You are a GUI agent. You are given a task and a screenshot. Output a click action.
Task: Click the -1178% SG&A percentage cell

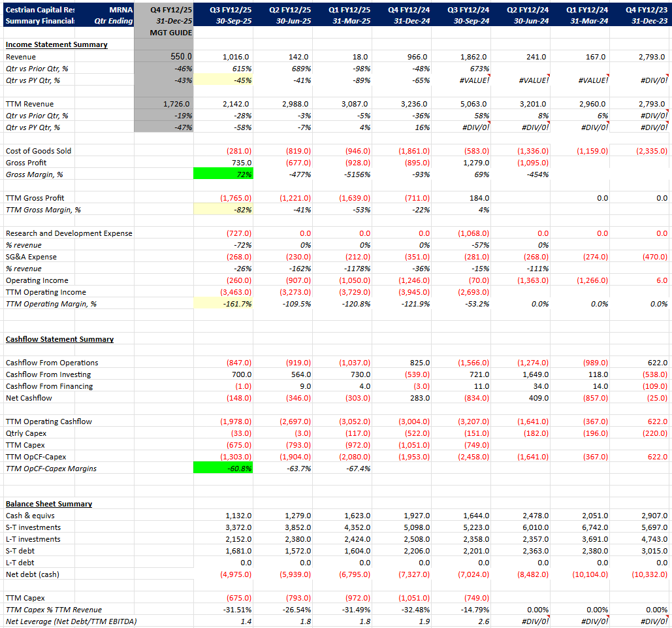point(357,269)
